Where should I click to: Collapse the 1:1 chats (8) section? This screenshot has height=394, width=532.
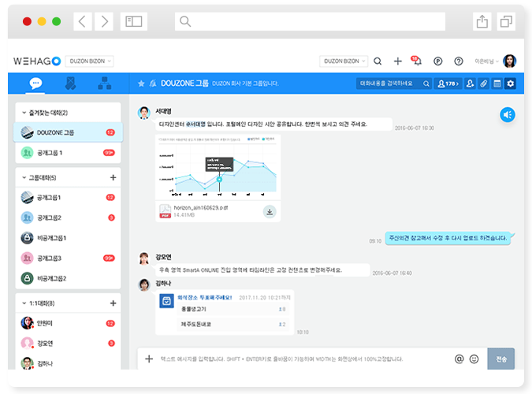pyautogui.click(x=24, y=303)
